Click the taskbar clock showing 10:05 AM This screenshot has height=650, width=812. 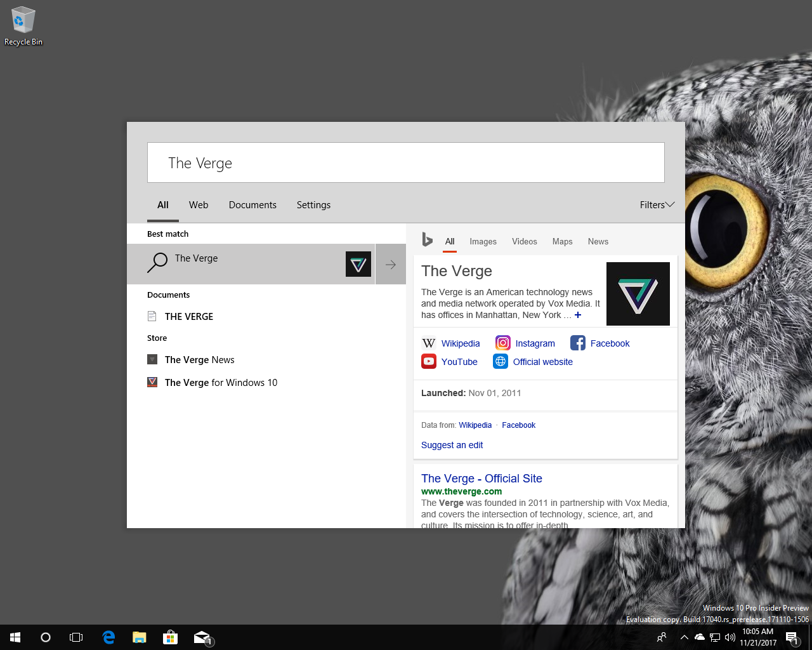[x=758, y=637]
